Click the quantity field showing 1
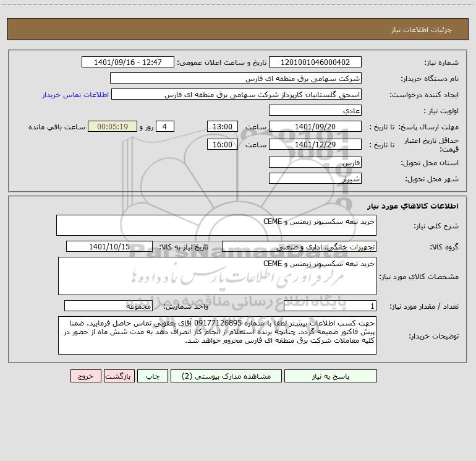Screen dimensions: 476x461 coord(330,306)
